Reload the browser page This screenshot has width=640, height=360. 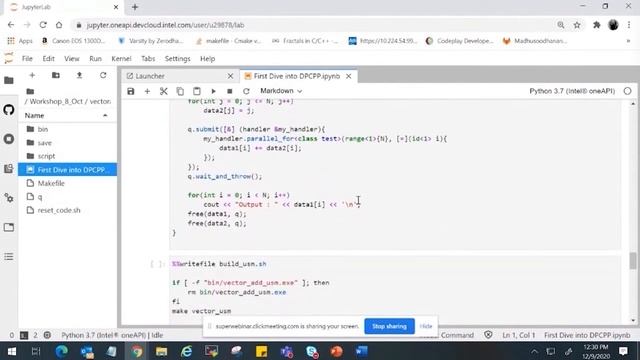tap(43, 25)
